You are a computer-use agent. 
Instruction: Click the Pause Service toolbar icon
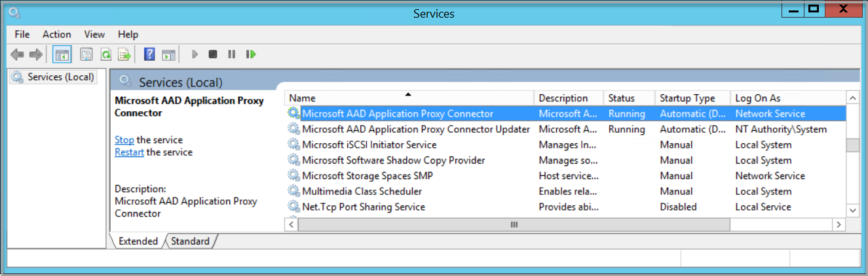pos(231,54)
